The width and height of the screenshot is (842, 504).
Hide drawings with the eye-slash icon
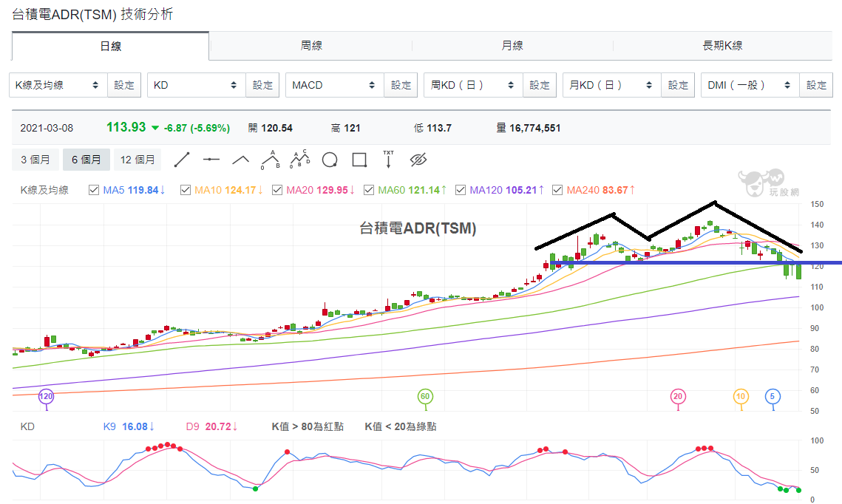418,160
